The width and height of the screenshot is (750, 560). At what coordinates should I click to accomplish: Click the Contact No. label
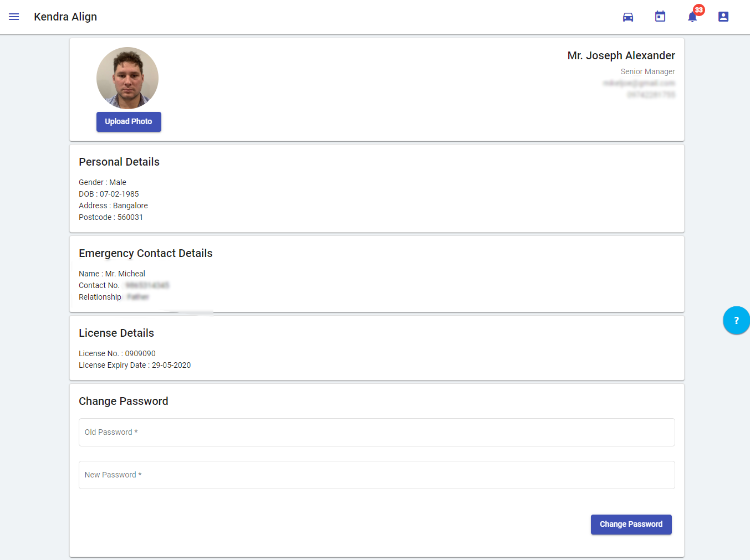pyautogui.click(x=99, y=285)
